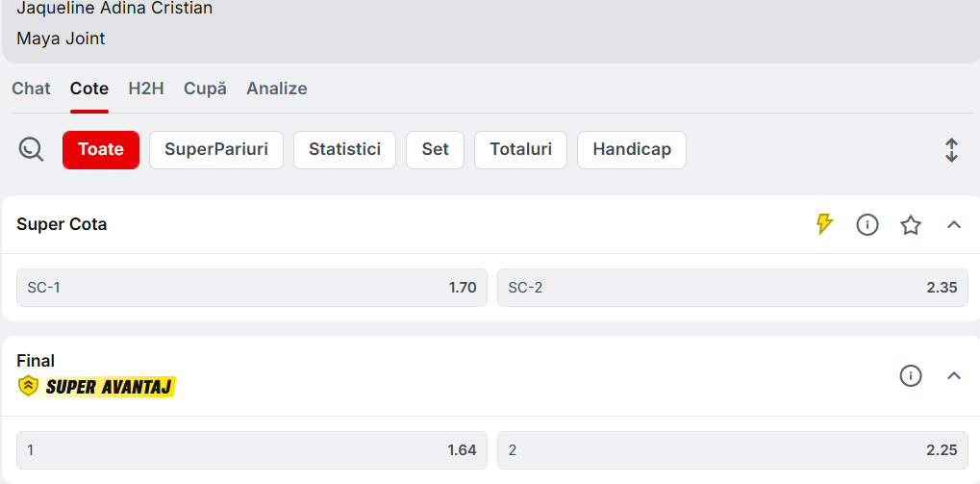Choose the Handicap filter
This screenshot has width=980, height=484.
632,150
